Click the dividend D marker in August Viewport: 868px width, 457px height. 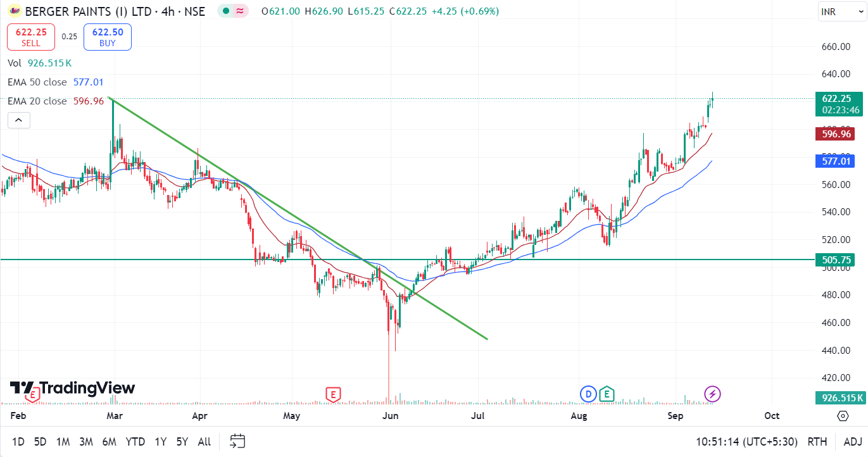click(588, 394)
